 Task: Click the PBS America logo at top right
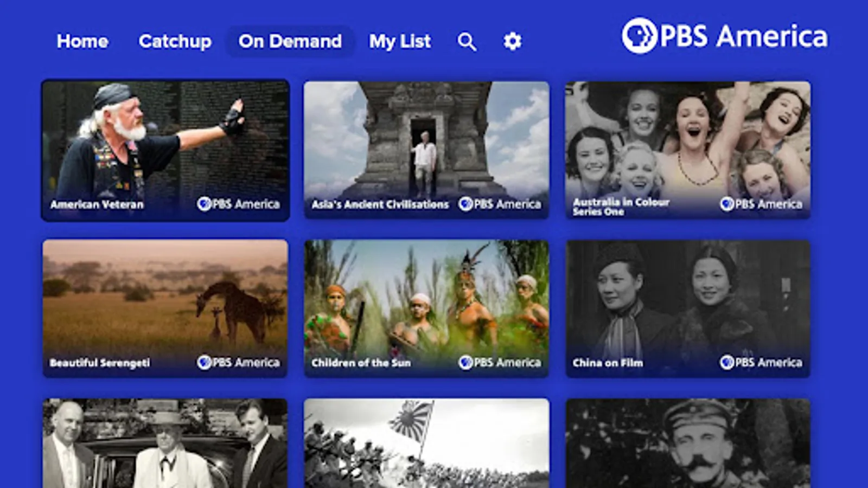[725, 36]
